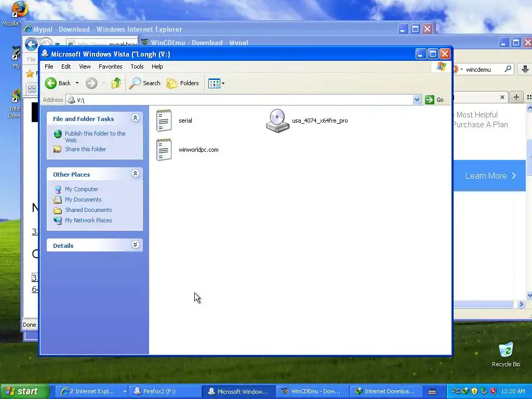532x399 pixels.
Task: Open Shared Documents link
Action: 88,210
